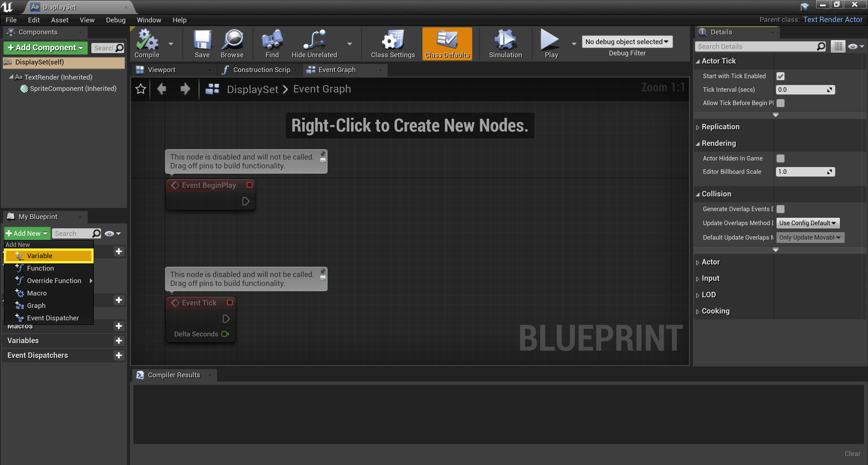Toggle Actor Hidden In Game
This screenshot has height=465, width=868.
coord(781,158)
